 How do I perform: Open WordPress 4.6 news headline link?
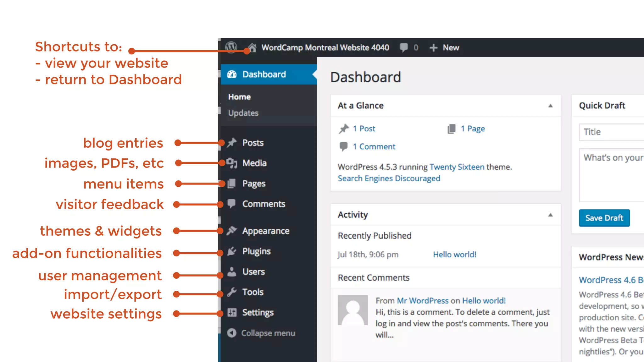point(611,280)
